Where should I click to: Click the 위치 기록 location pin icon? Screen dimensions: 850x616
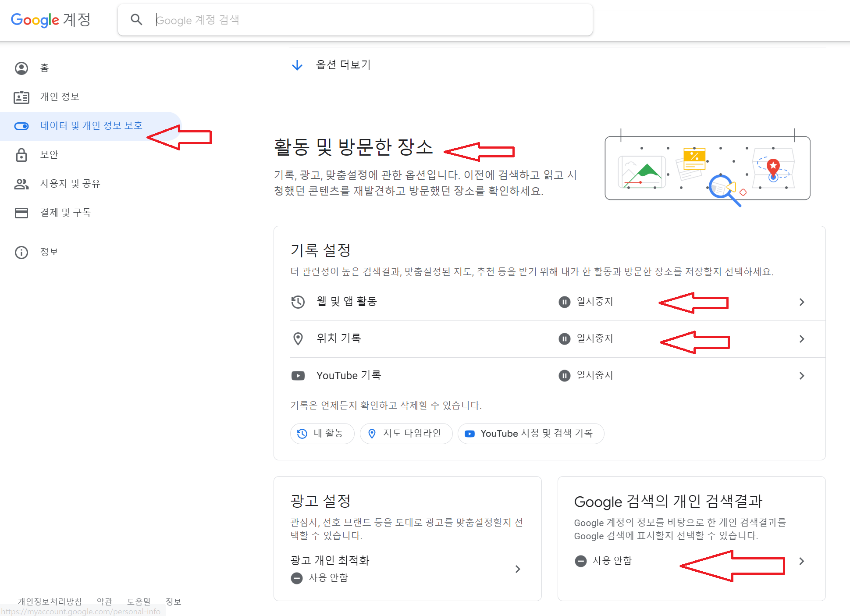[x=298, y=338]
